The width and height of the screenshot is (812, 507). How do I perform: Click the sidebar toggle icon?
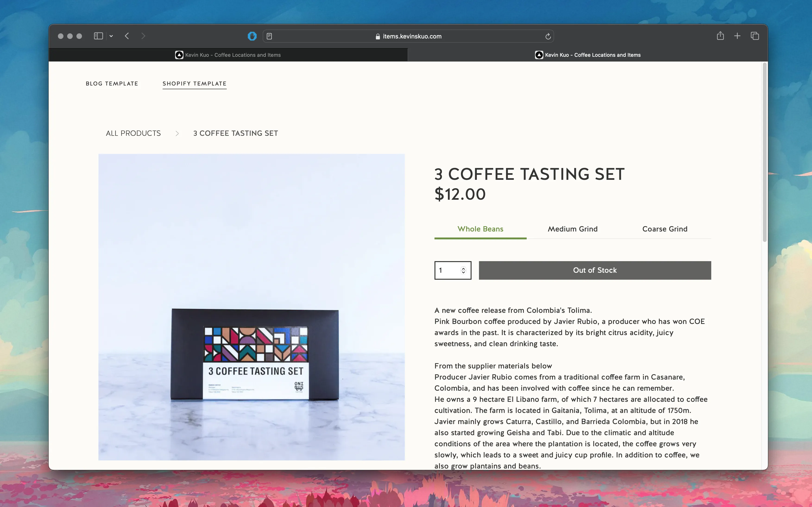[98, 36]
